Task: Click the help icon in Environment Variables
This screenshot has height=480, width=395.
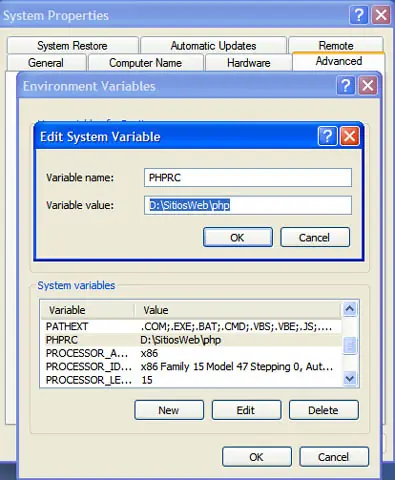Action: (x=346, y=86)
